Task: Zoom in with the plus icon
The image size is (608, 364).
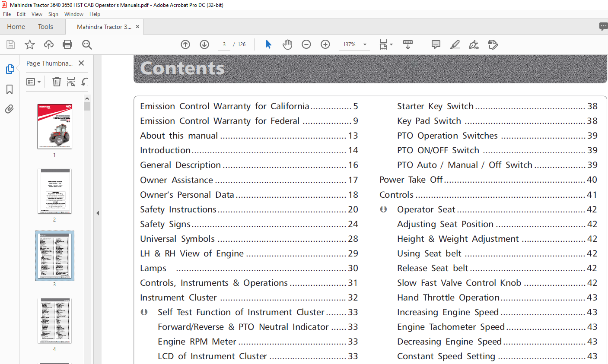Action: [x=325, y=44]
